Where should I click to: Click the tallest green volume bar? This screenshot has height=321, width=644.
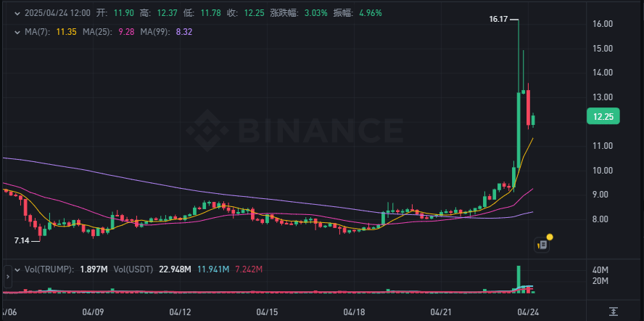point(519,278)
